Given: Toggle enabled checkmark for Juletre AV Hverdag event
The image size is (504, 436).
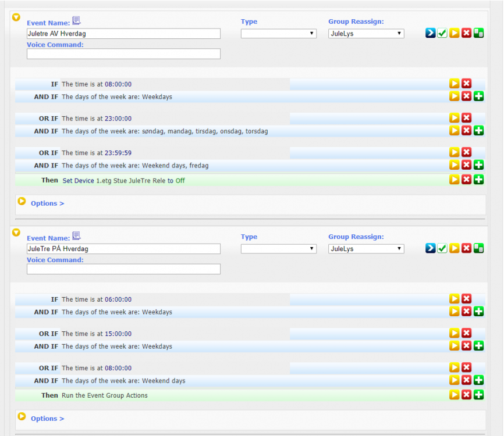Looking at the screenshot, I should coord(442,33).
